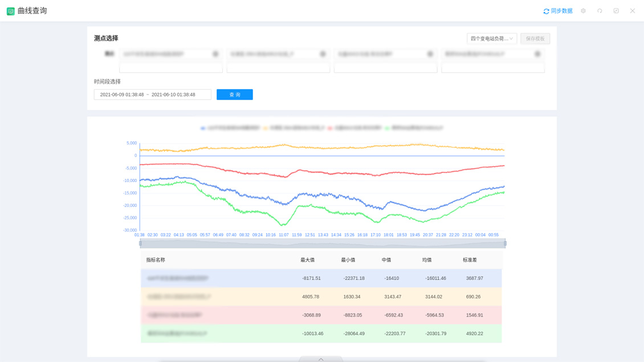Toggle the green series in chart legend
Image resolution: width=644 pixels, height=362 pixels.
tap(414, 128)
